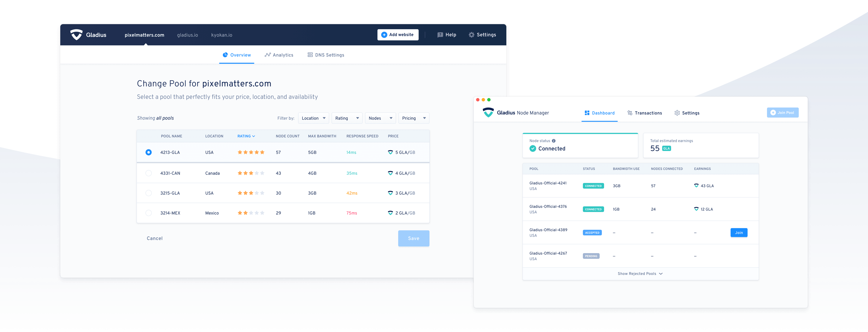Screen dimensions: 868x332
Task: Click the Help question mark icon
Action: [x=440, y=35]
